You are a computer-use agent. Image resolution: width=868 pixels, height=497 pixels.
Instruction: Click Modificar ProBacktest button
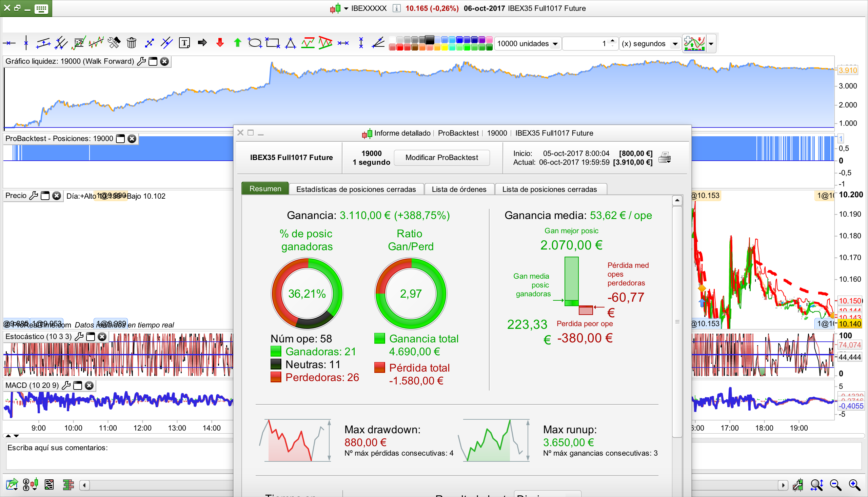pyautogui.click(x=441, y=157)
